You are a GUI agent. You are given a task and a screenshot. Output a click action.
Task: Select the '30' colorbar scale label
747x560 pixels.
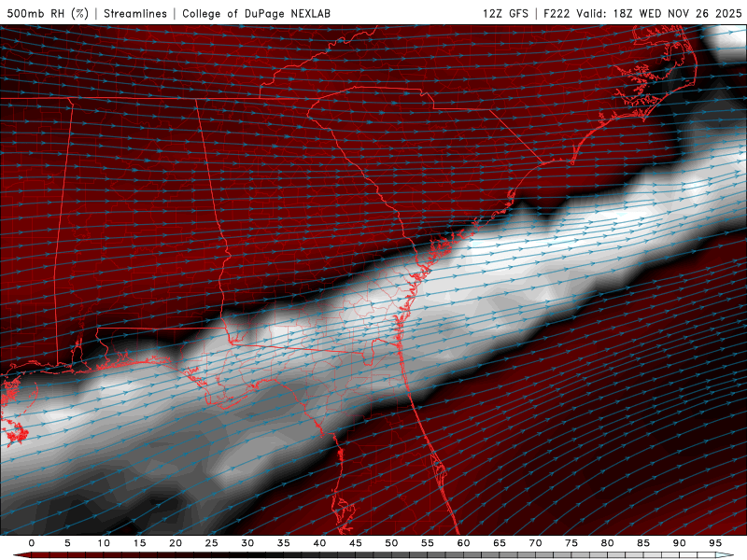coord(247,543)
